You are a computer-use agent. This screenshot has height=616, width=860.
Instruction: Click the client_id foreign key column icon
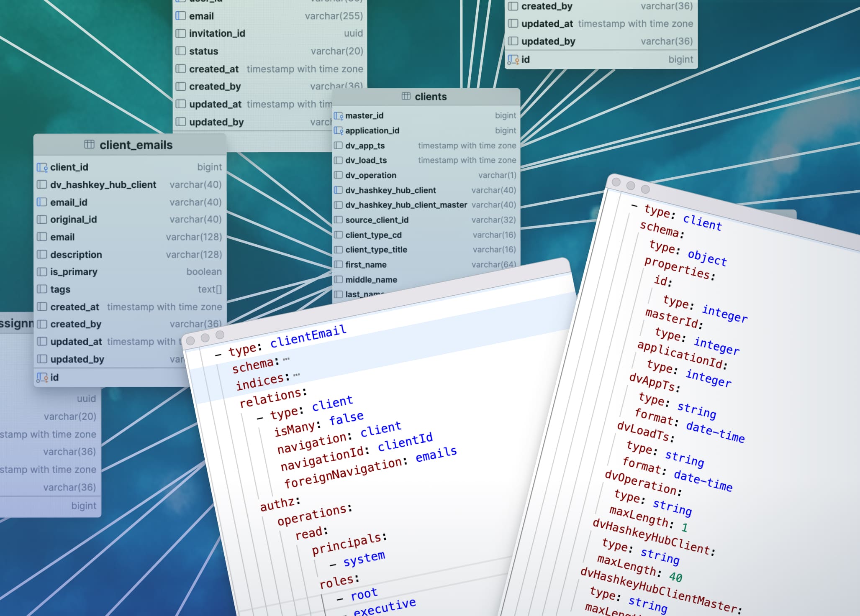(42, 167)
